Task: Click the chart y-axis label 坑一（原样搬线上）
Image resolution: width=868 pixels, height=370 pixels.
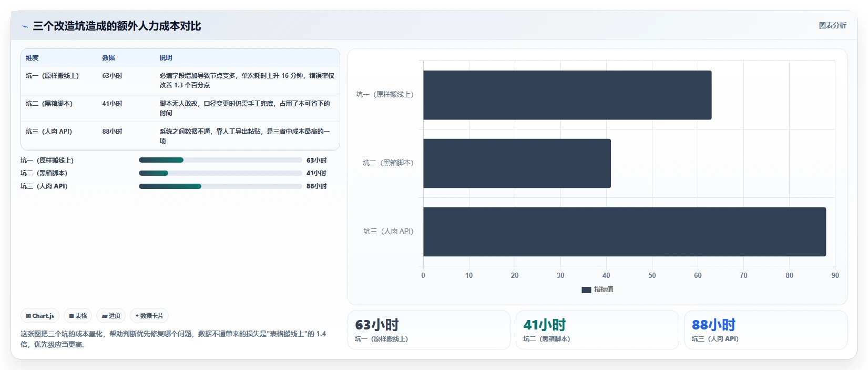Action: (385, 95)
